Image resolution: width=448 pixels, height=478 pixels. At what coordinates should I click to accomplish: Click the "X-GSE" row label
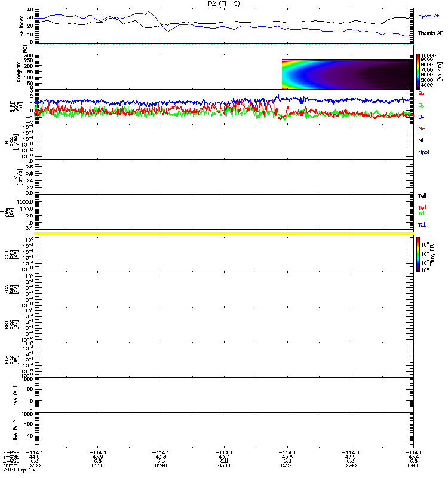[11, 452]
